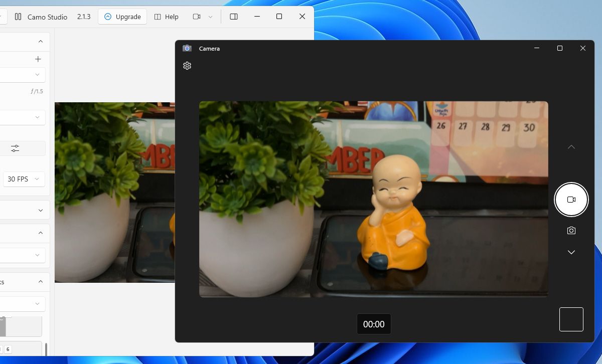602x364 pixels.
Task: Open the adjustment sliders icon in Camo Studio
Action: click(x=15, y=148)
